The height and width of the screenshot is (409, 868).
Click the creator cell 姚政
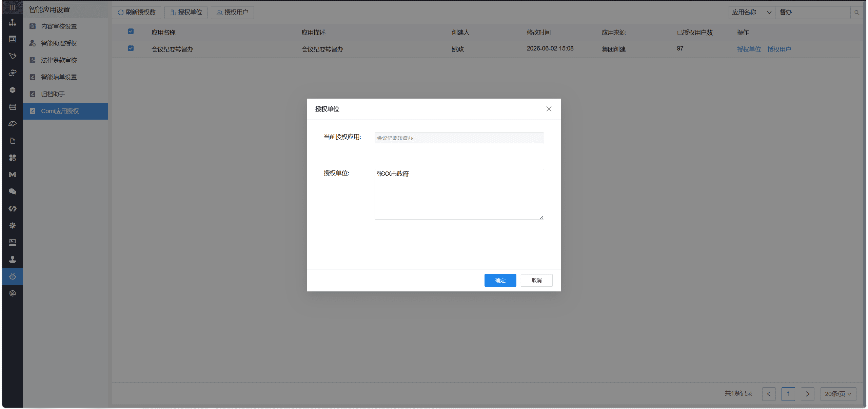[457, 49]
